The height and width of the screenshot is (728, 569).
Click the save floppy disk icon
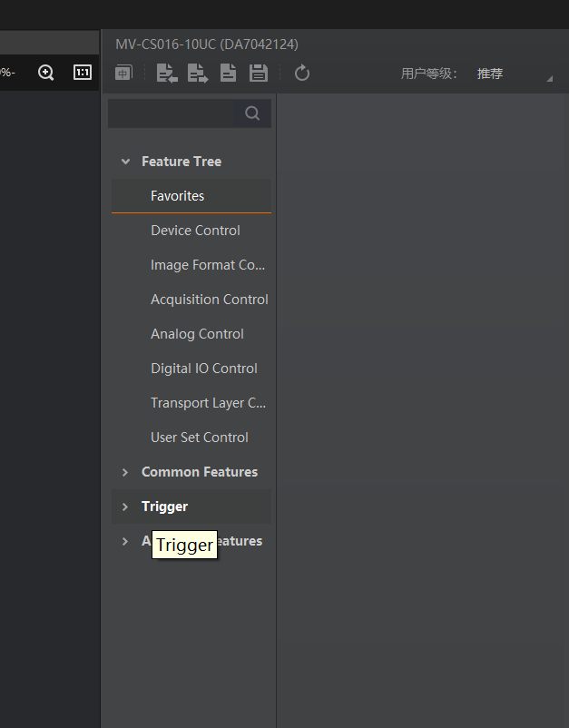pos(259,74)
